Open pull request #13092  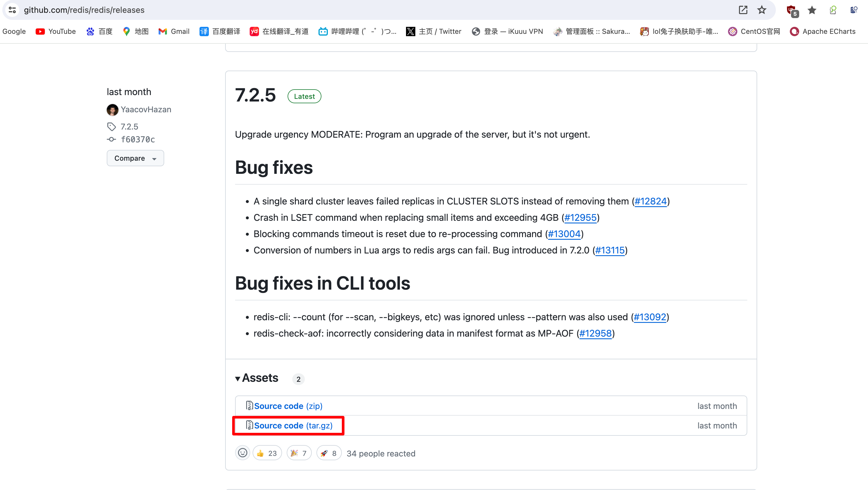(650, 317)
